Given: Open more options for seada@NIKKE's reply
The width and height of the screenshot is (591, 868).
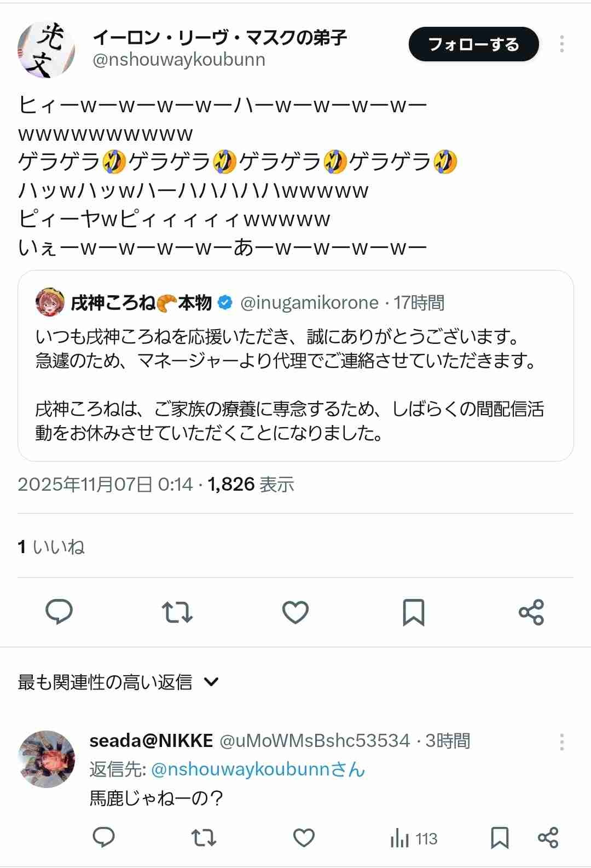Looking at the screenshot, I should click(x=561, y=742).
